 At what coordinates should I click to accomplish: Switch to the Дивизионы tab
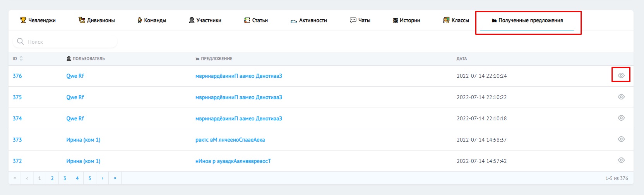[x=97, y=20]
